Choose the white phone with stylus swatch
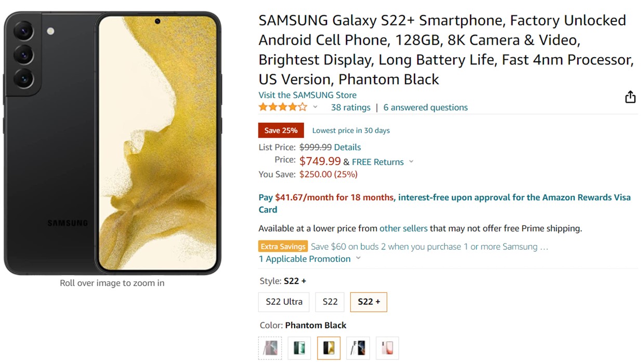 pyautogui.click(x=358, y=348)
